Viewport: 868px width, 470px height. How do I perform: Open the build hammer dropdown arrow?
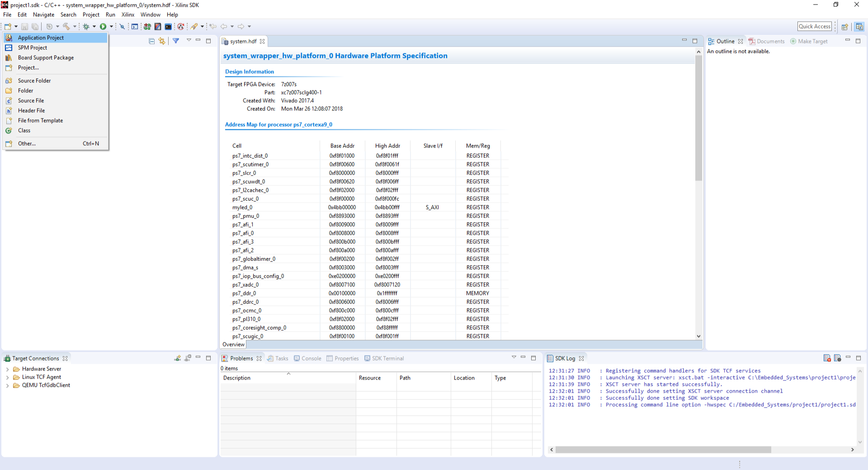click(x=75, y=27)
